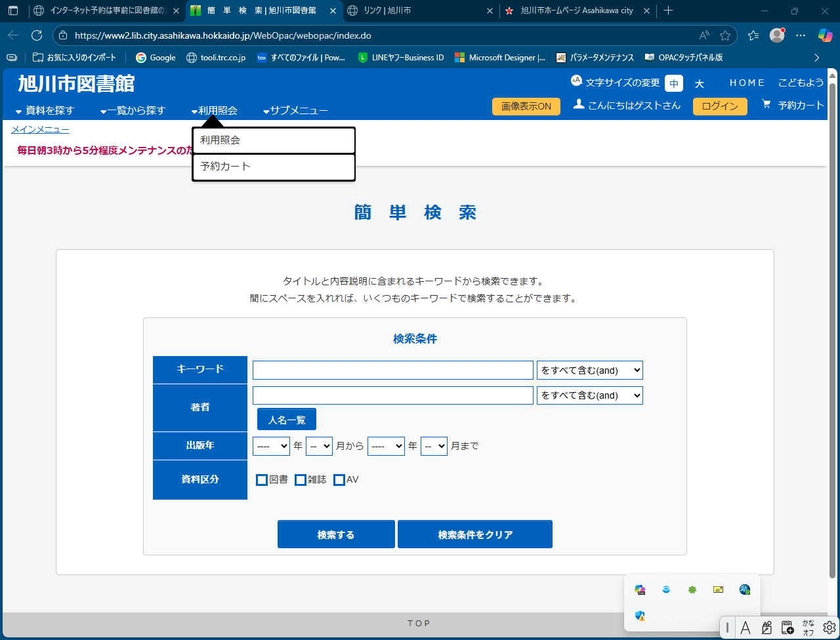The image size is (840, 640).
Task: Check the 雑誌 checkbox
Action: coord(301,480)
